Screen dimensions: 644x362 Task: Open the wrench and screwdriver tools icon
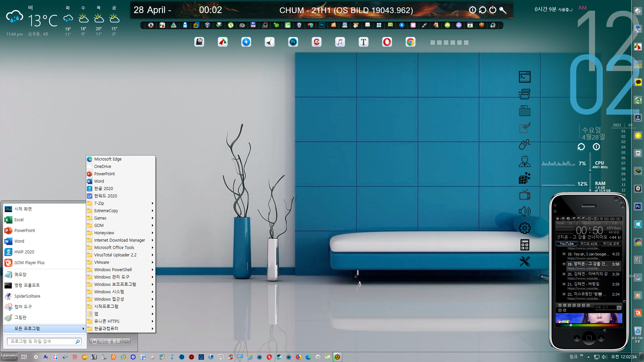[525, 261]
